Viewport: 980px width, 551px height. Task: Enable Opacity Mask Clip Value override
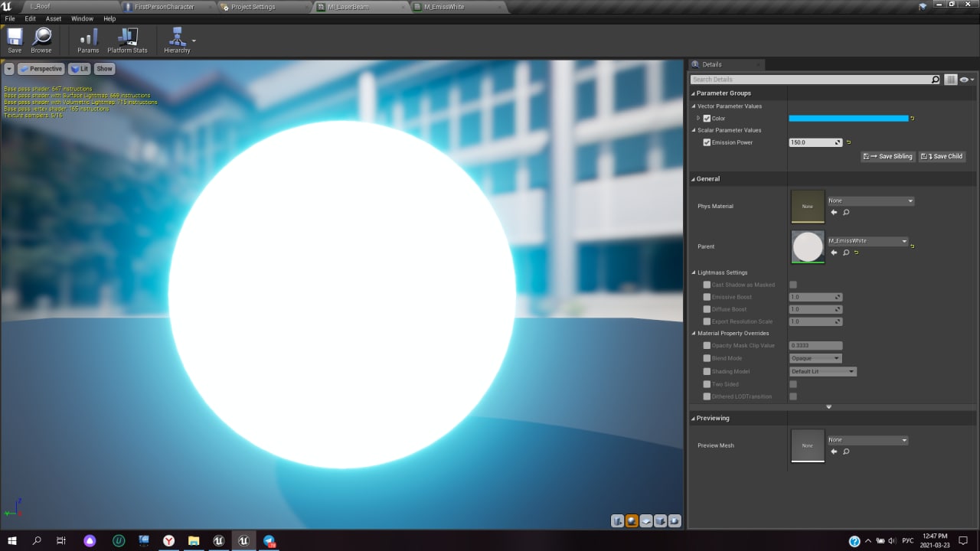707,345
